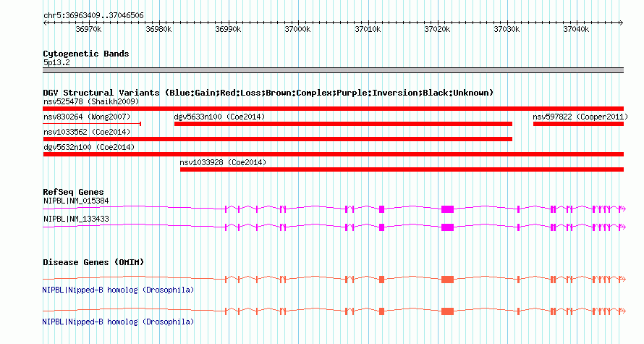Image resolution: width=644 pixels, height=344 pixels.
Task: Click the red bar under nsv1033562
Action: (x=278, y=139)
